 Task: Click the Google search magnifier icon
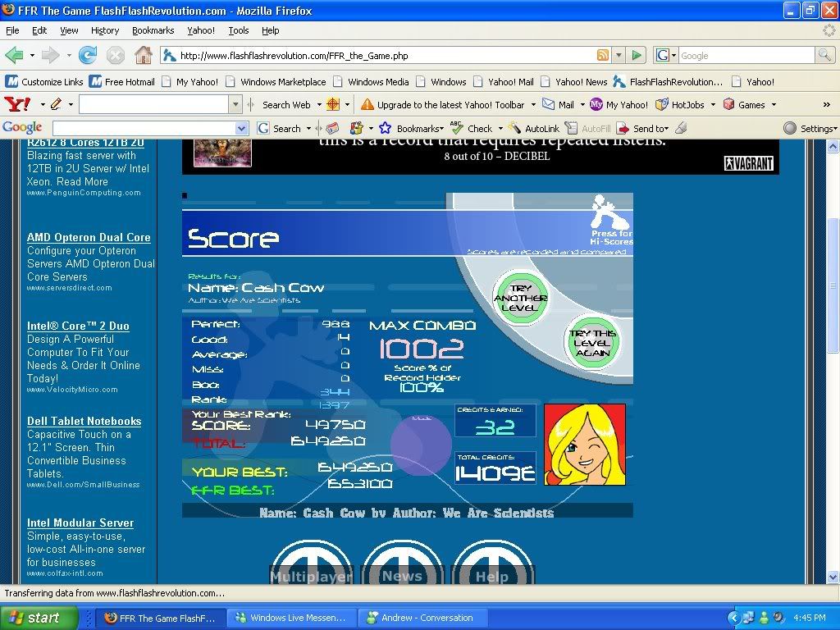click(824, 56)
